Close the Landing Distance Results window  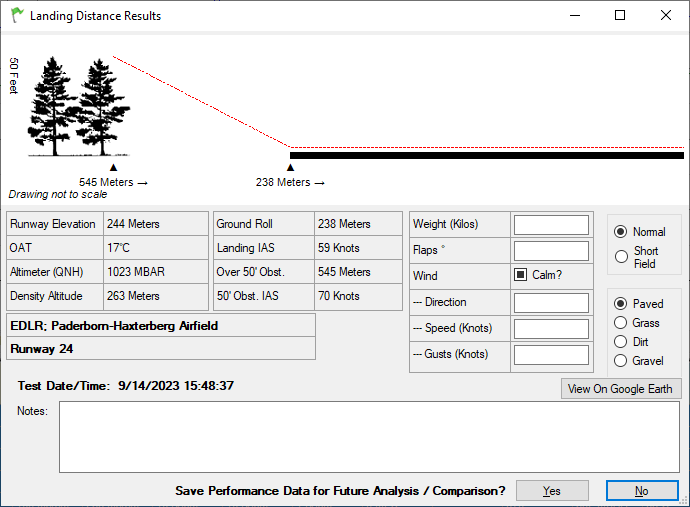point(666,15)
